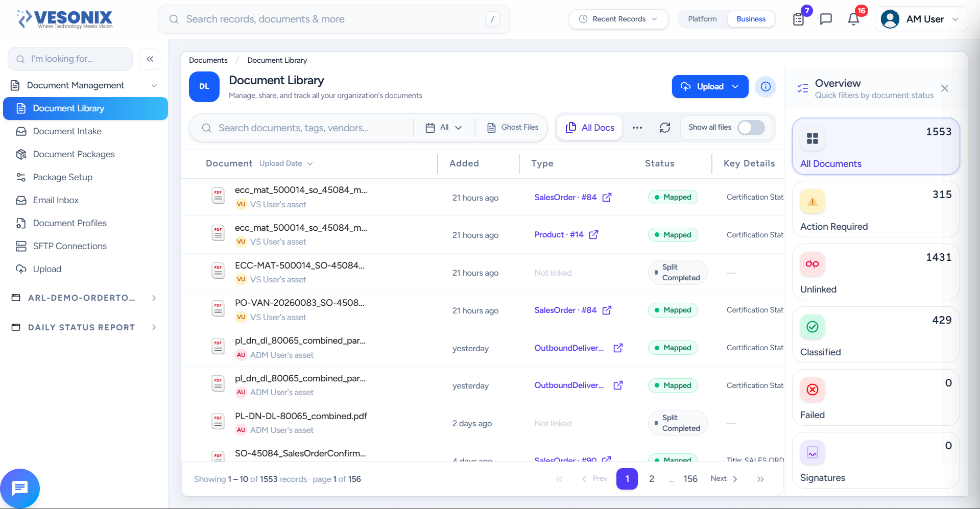Open the three-dots more options menu
Screen dimensions: 980x509
click(637, 128)
